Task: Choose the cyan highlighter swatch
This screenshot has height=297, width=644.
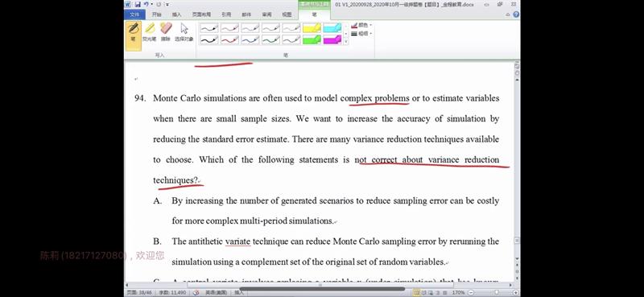Action: coord(332,28)
